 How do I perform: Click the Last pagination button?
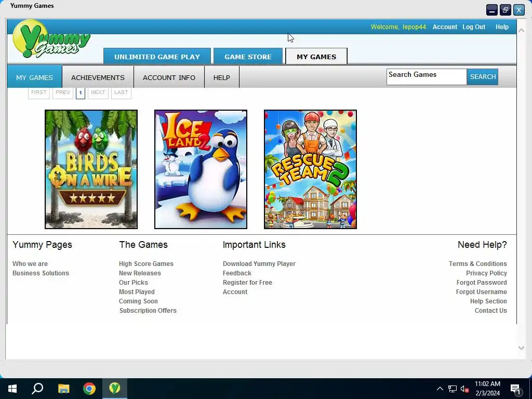[x=121, y=92]
